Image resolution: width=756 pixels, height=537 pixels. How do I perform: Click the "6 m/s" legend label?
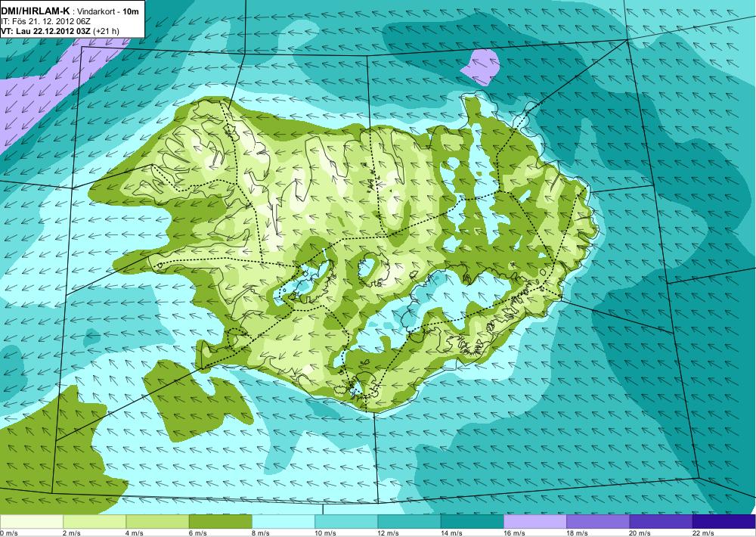point(197,533)
